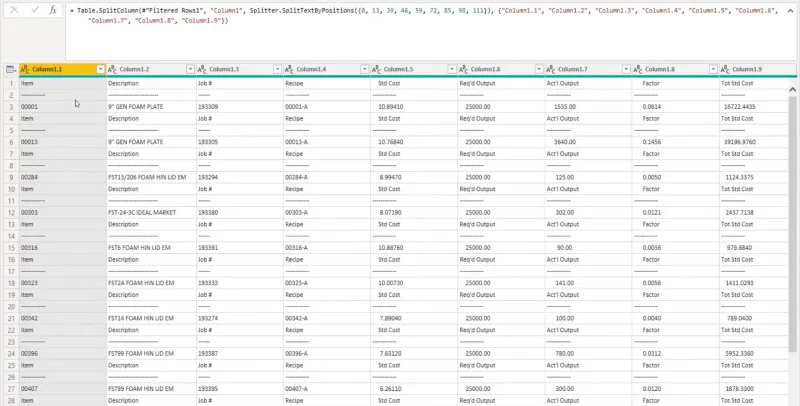This screenshot has height=406, width=800.
Task: Select job number 193294
Action: [240, 177]
